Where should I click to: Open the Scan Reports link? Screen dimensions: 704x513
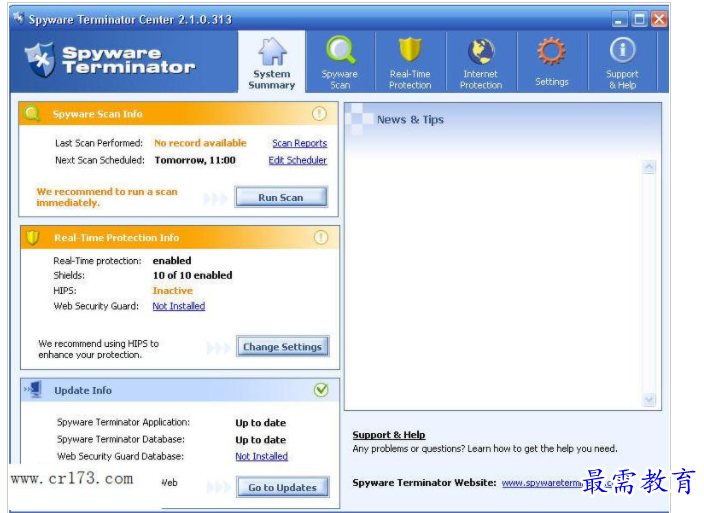(x=299, y=143)
